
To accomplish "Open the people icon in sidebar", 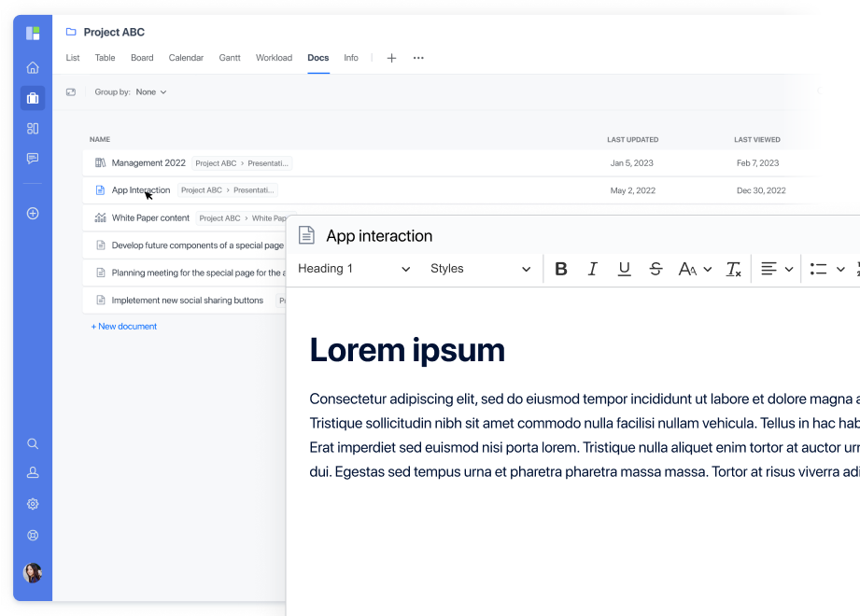I will [x=33, y=472].
